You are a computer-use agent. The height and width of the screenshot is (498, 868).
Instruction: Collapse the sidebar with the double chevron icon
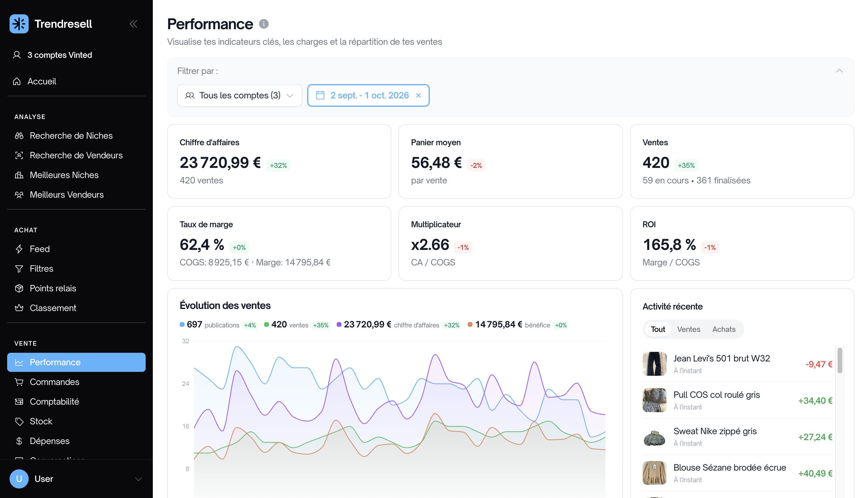coord(133,24)
